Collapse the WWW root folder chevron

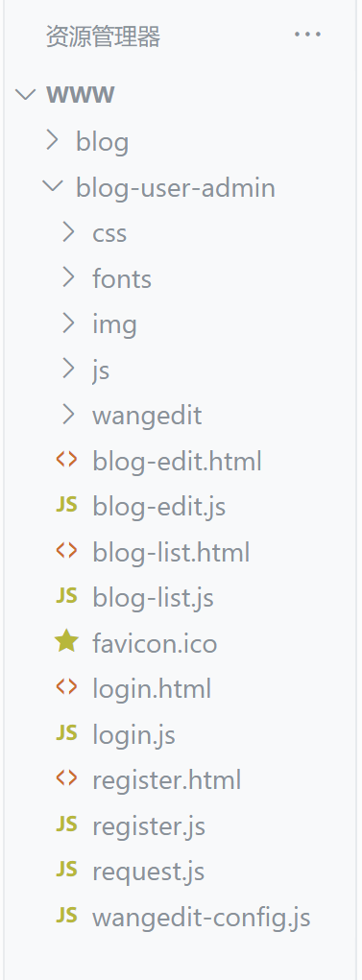[x=25, y=94]
